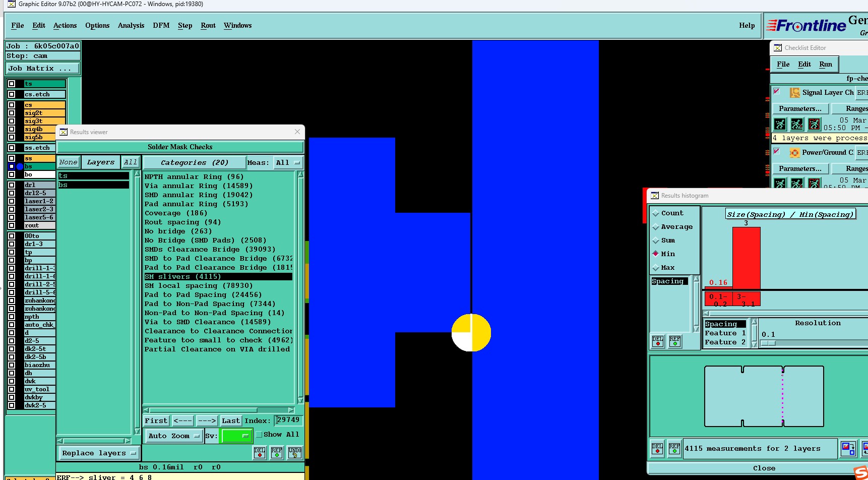
Task: Click the First result button
Action: (156, 421)
